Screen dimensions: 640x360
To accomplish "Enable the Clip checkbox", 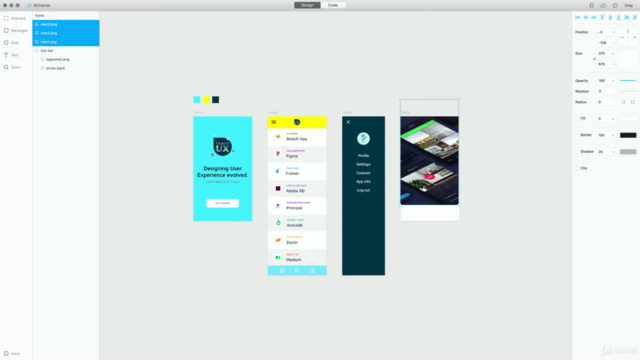I will [577, 168].
